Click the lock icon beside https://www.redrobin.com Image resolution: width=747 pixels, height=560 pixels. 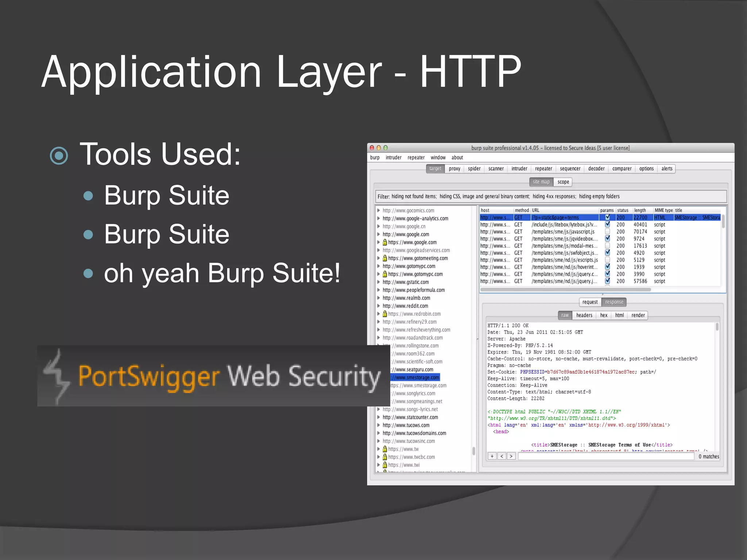coord(384,314)
